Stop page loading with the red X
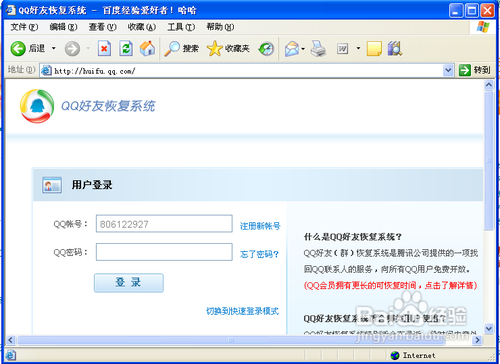Viewport: 500px width, 364px height. pos(104,49)
